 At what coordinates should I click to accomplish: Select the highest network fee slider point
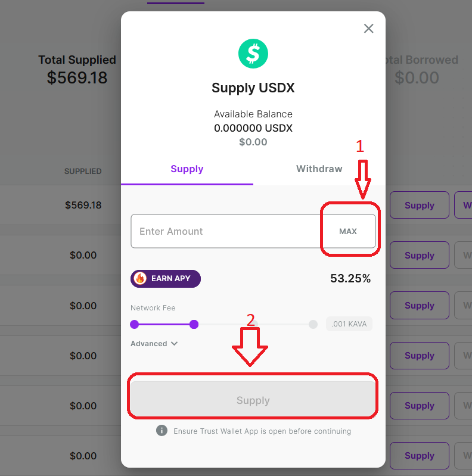(313, 324)
